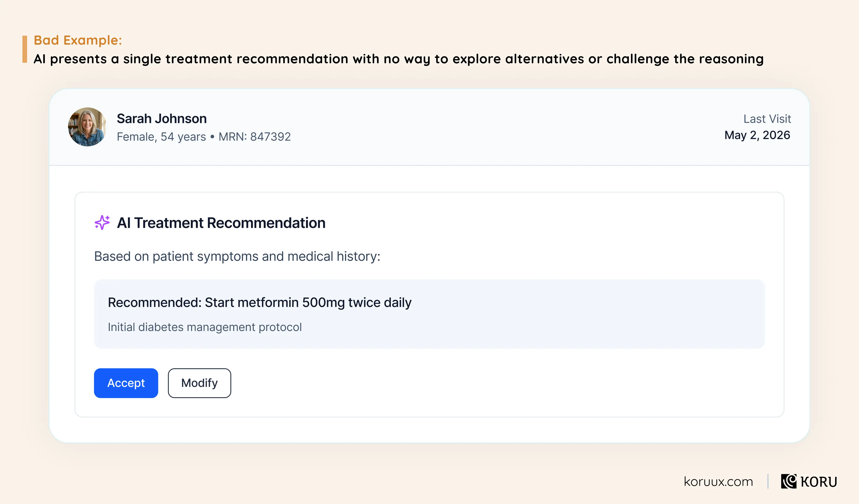Accept the metformin recommendation

(126, 383)
